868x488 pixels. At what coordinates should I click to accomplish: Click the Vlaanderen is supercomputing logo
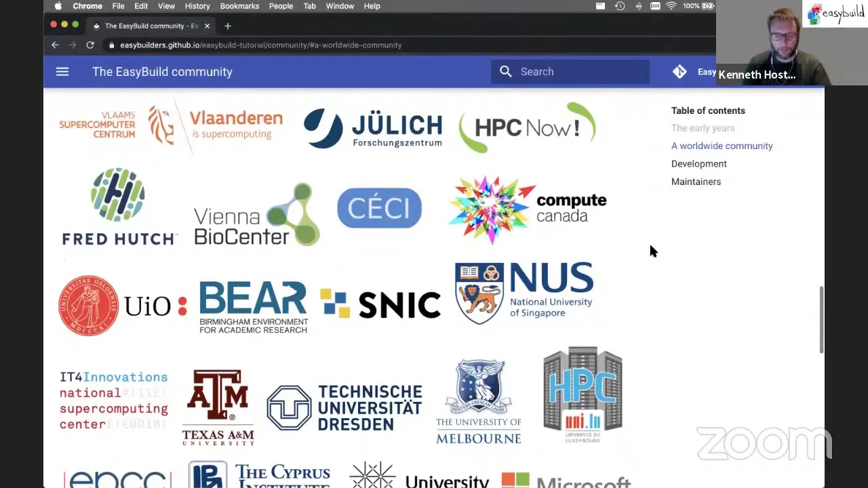(x=216, y=126)
